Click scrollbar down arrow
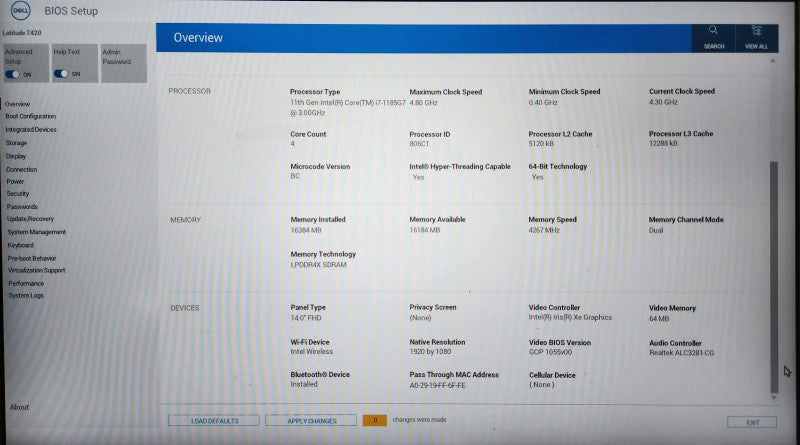The width and height of the screenshot is (800, 445). click(774, 397)
